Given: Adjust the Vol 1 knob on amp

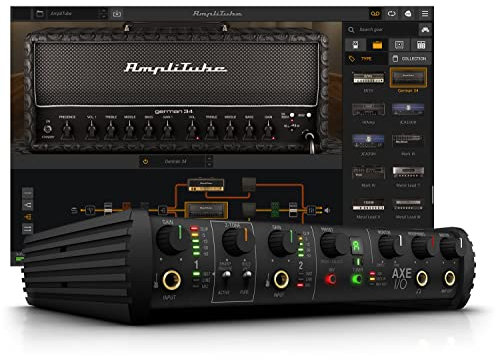Looking at the screenshot, I should click(91, 129).
